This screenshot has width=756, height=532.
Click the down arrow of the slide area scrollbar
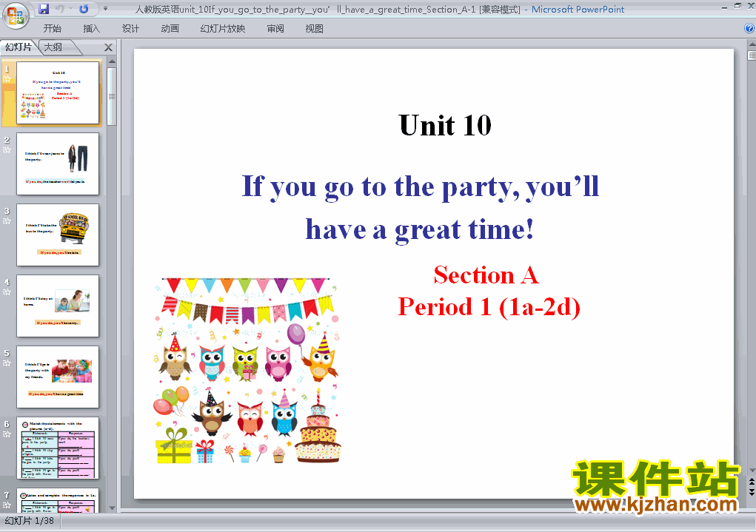click(752, 471)
